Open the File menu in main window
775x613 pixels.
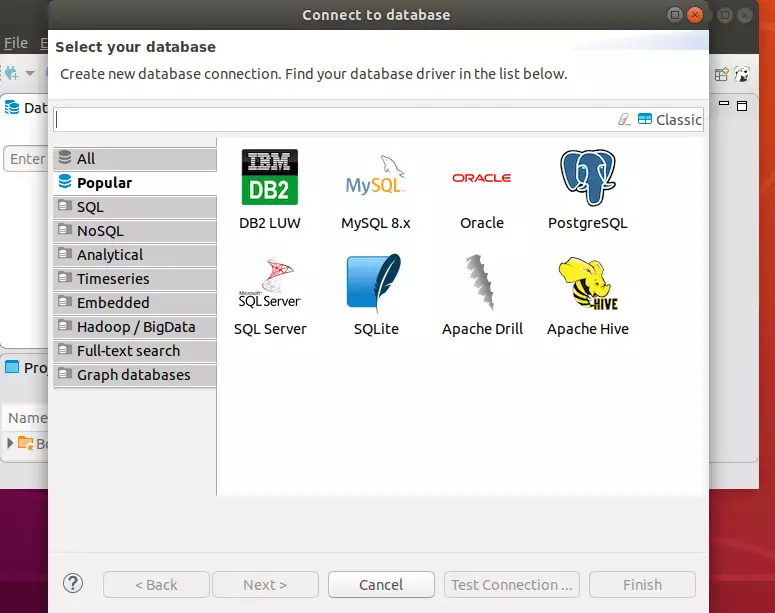coord(16,43)
